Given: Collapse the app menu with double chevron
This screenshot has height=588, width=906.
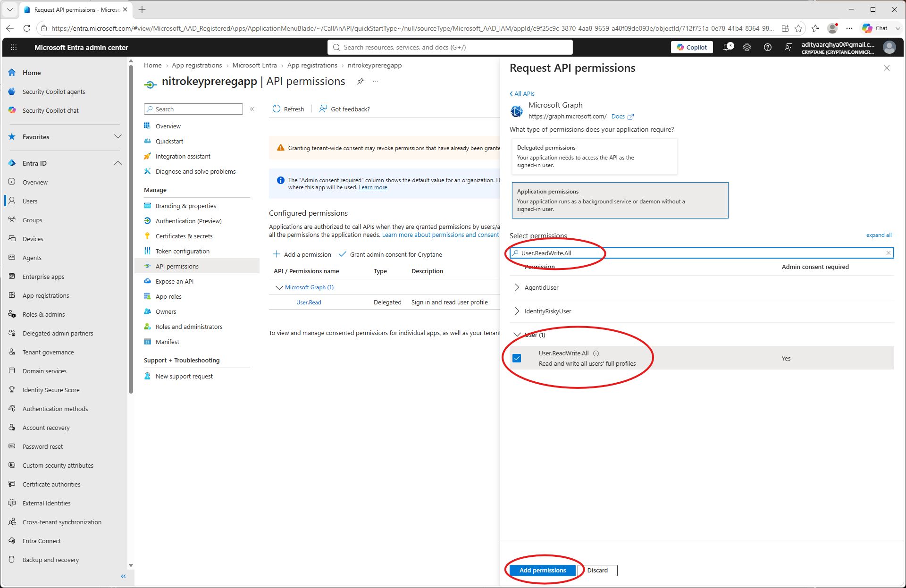Looking at the screenshot, I should click(252, 109).
